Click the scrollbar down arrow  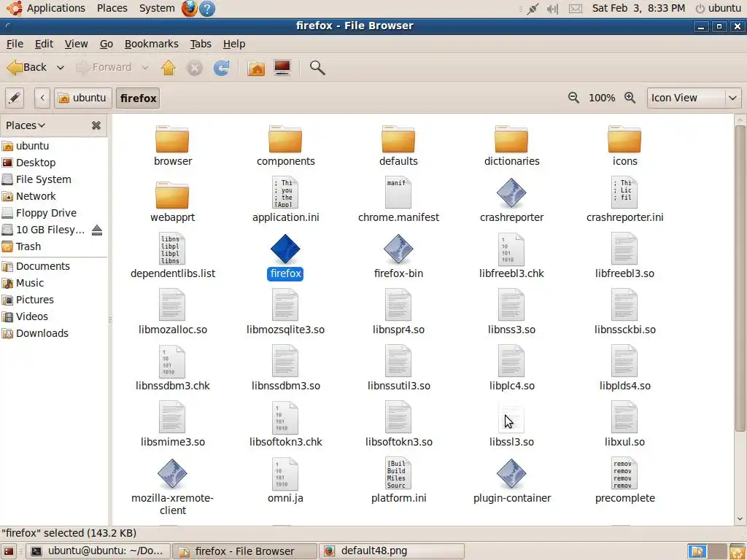[740, 518]
